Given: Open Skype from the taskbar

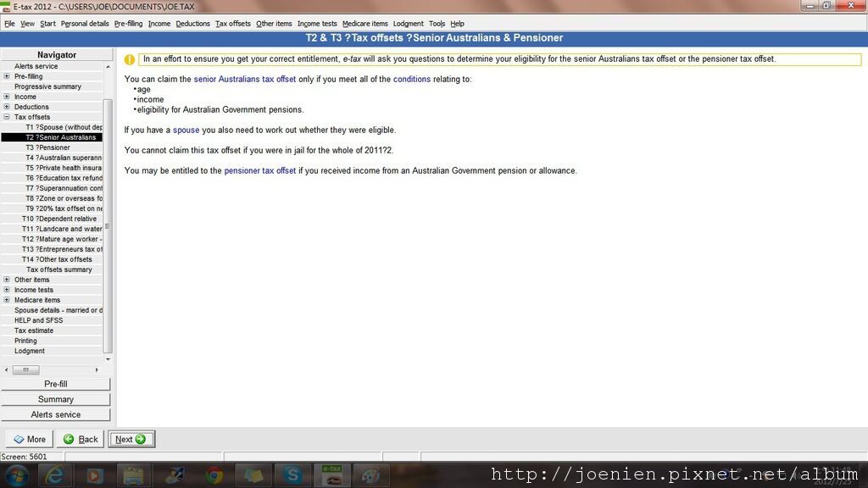Looking at the screenshot, I should pos(292,474).
